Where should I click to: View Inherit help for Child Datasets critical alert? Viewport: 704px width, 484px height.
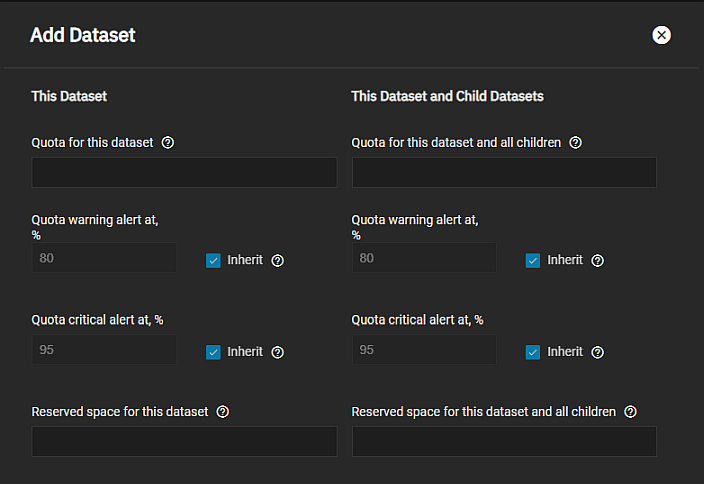(597, 352)
